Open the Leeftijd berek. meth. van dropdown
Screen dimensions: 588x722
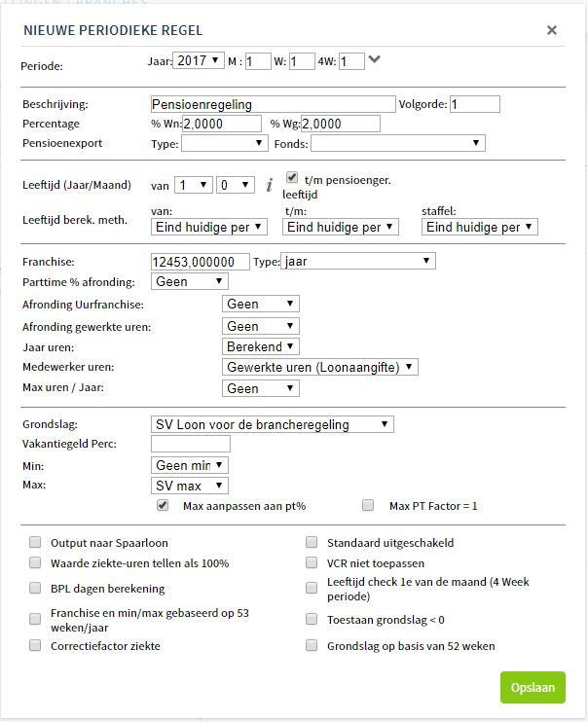(209, 227)
